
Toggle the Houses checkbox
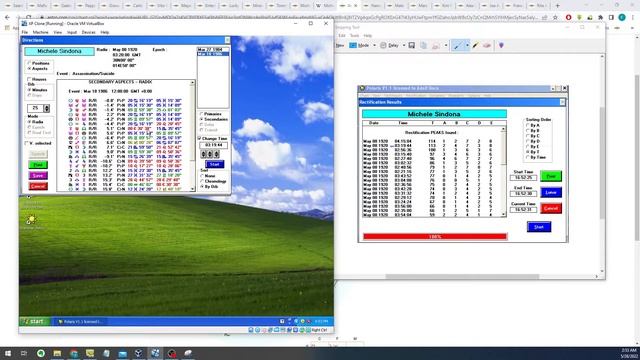tap(29, 79)
